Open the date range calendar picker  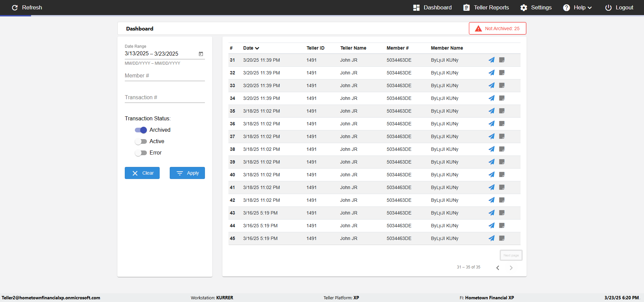(x=201, y=54)
